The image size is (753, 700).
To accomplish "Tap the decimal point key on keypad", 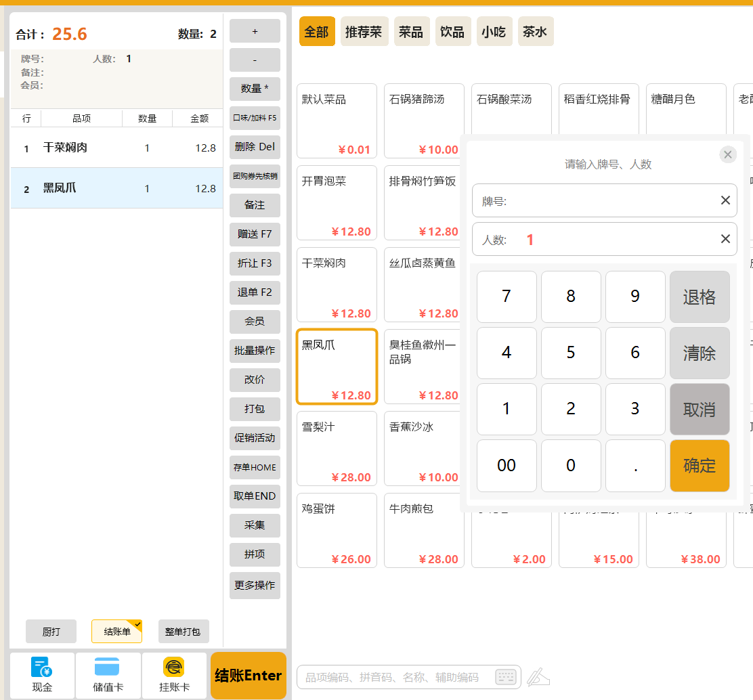I will [x=635, y=465].
